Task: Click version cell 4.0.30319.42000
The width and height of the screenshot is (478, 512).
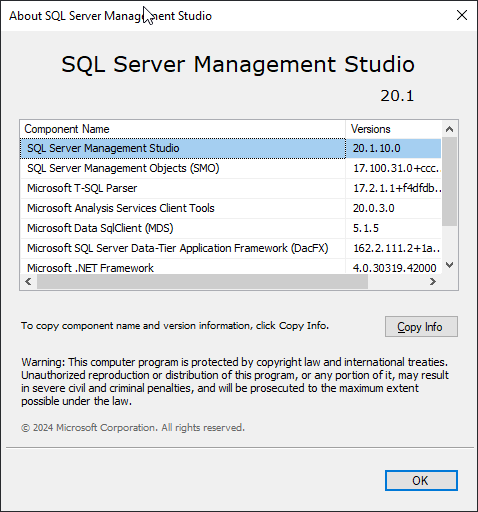Action: coord(394,267)
